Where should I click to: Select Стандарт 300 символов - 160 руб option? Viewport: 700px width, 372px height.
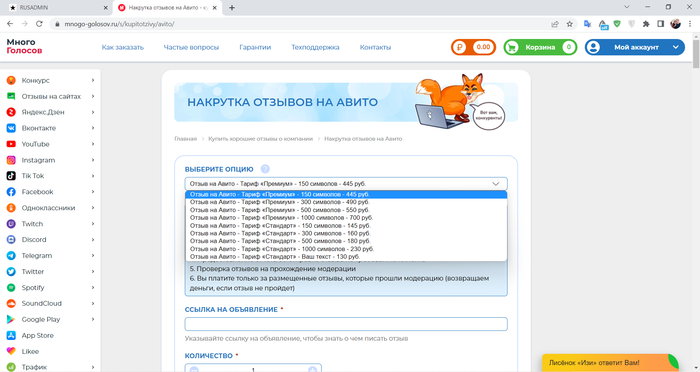[x=346, y=233]
